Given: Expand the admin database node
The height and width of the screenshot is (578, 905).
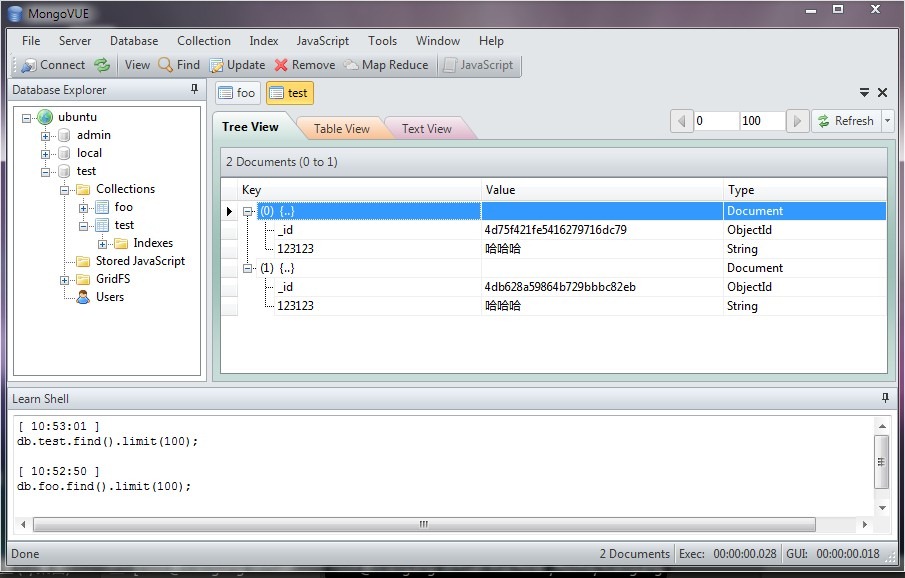Looking at the screenshot, I should [46, 136].
